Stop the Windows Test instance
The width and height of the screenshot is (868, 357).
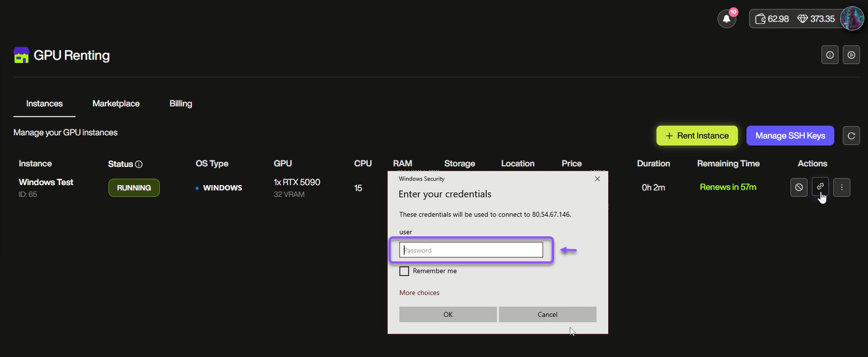pyautogui.click(x=799, y=187)
